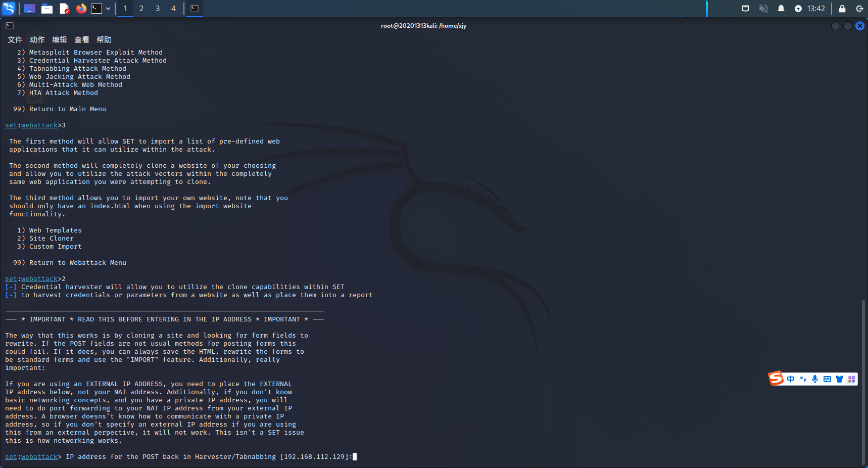
Task: Click '5) Web Jacking Attack Method' line
Action: (x=74, y=77)
